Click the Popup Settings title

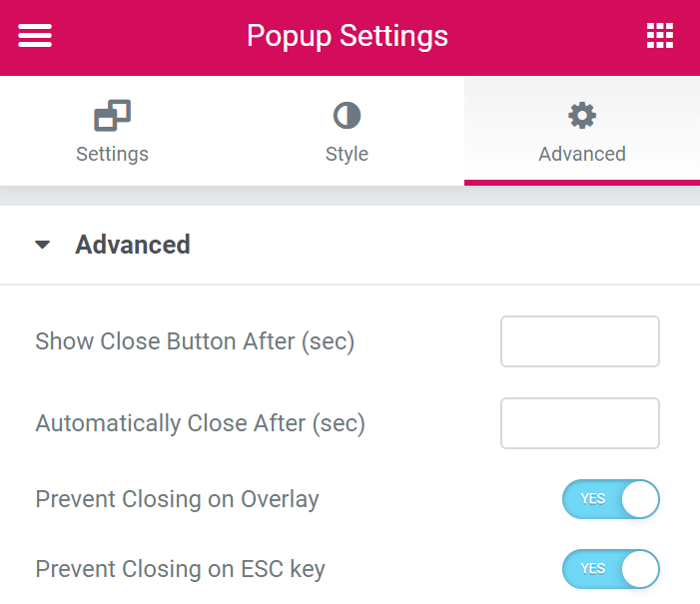pos(348,36)
